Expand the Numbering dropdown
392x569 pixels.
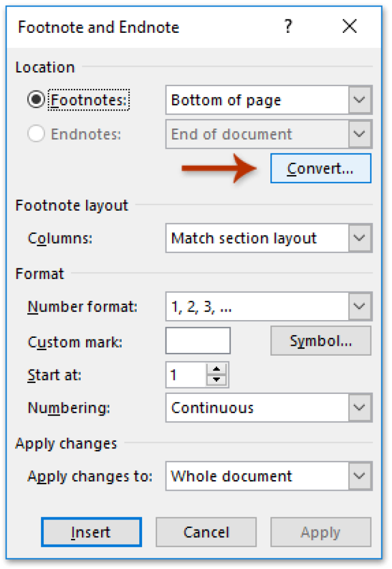coord(360,408)
